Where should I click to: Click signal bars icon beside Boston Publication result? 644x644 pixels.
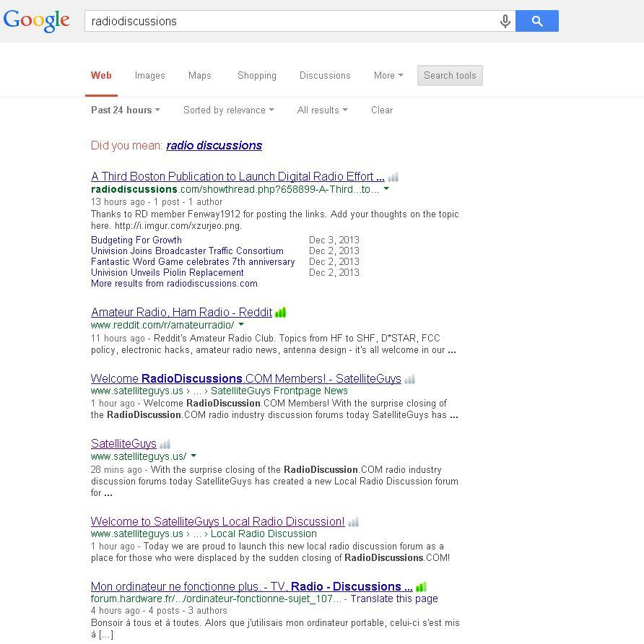(393, 177)
